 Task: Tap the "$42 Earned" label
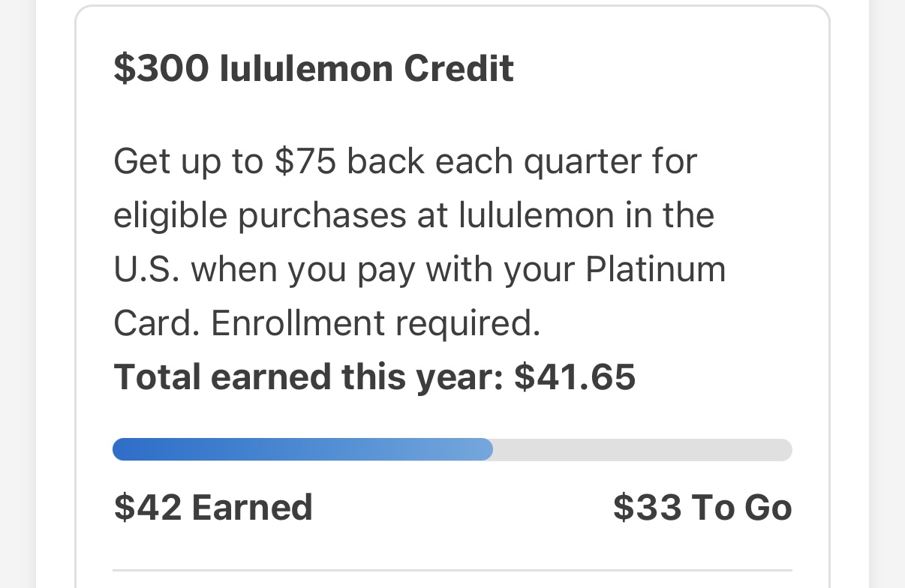point(213,508)
